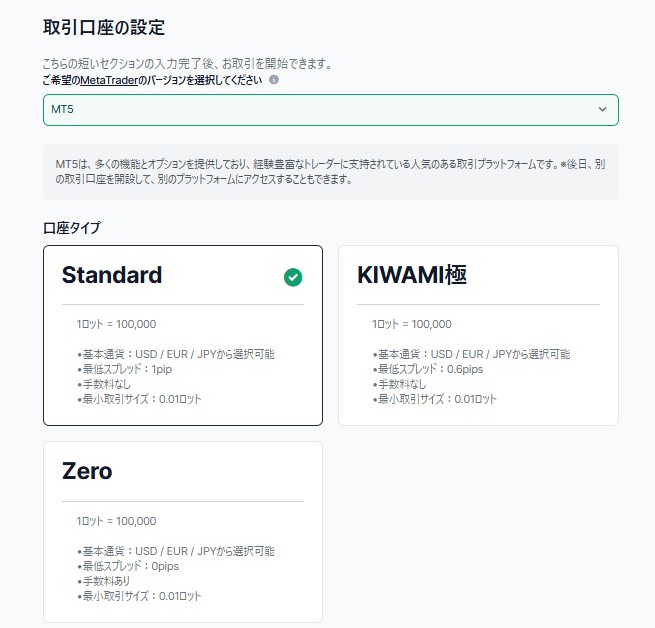Click 1ロット = 100,000 in Zero card

coord(117,521)
